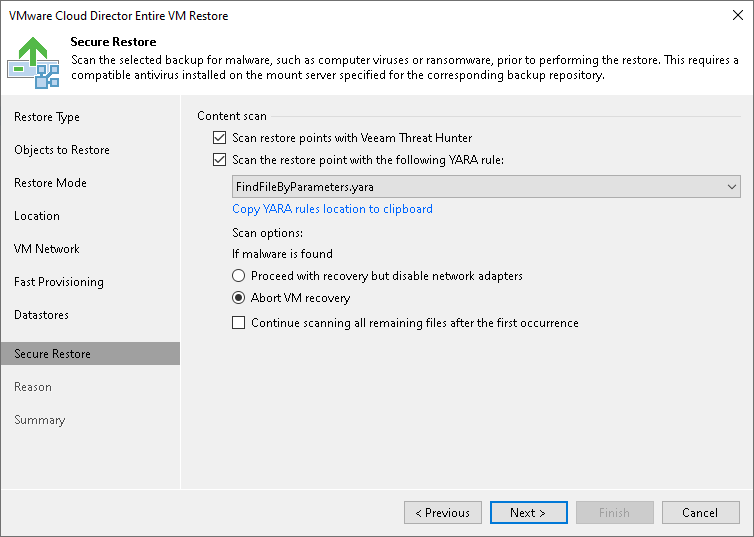The height and width of the screenshot is (537, 754).
Task: Click the bold 'Secure Restore' header title
Action: tap(113, 42)
